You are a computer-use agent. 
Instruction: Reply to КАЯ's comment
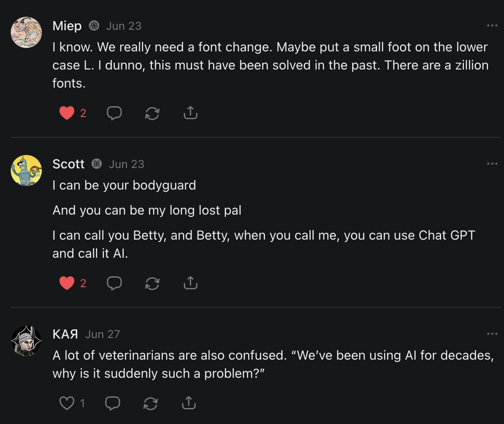click(113, 403)
